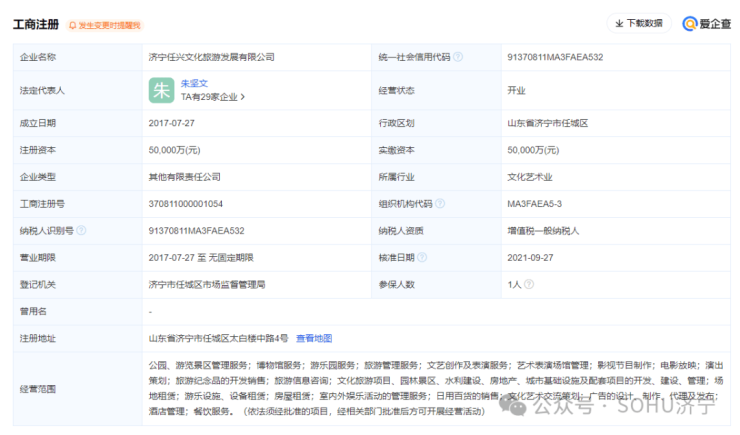Image resolution: width=740 pixels, height=435 pixels.
Task: Click the green 朱 avatar icon
Action: (161, 90)
